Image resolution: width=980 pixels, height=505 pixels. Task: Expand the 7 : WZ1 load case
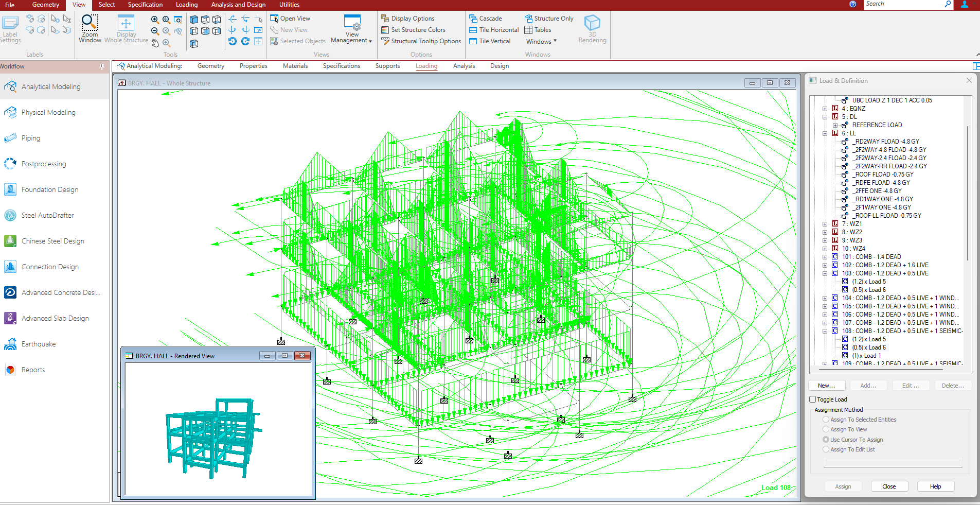pyautogui.click(x=825, y=224)
